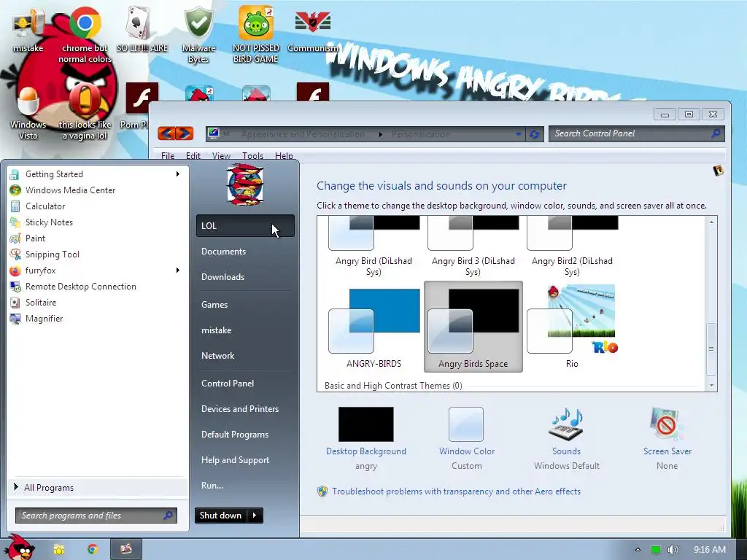This screenshot has width=747, height=560.
Task: Open 'mistake' in Start menu right pane
Action: pyautogui.click(x=245, y=330)
